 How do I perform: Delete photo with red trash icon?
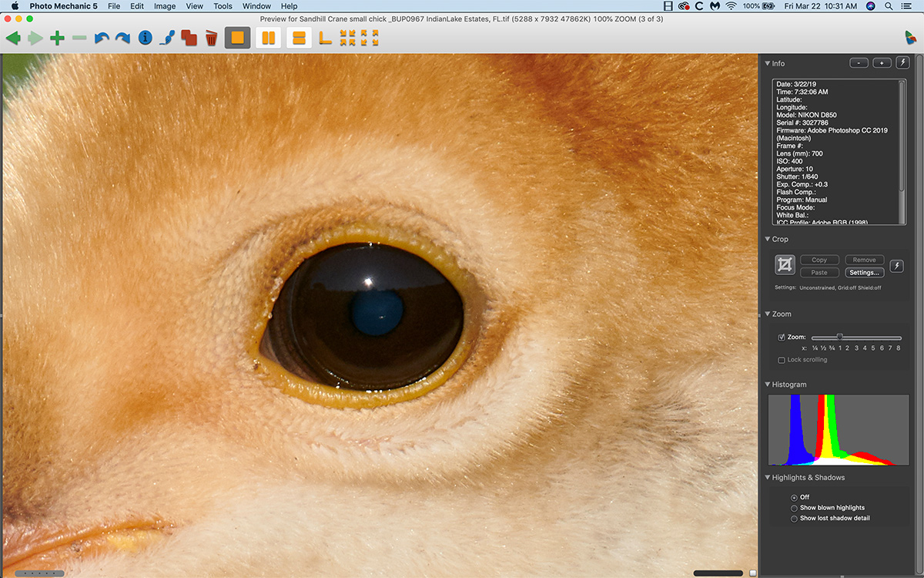(211, 38)
